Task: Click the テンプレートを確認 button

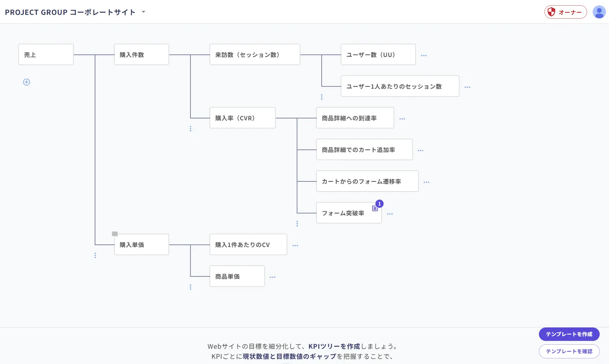Action: pos(569,351)
